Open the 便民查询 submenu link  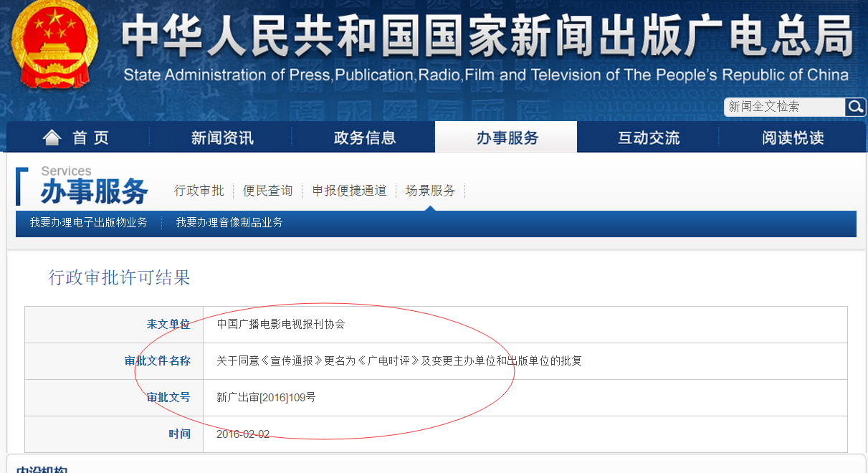(268, 191)
